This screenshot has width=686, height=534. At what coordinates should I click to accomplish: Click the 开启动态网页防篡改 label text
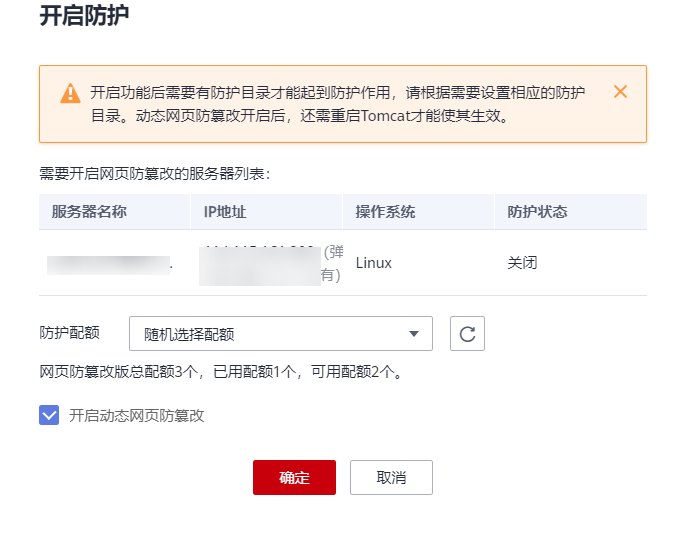tap(136, 415)
